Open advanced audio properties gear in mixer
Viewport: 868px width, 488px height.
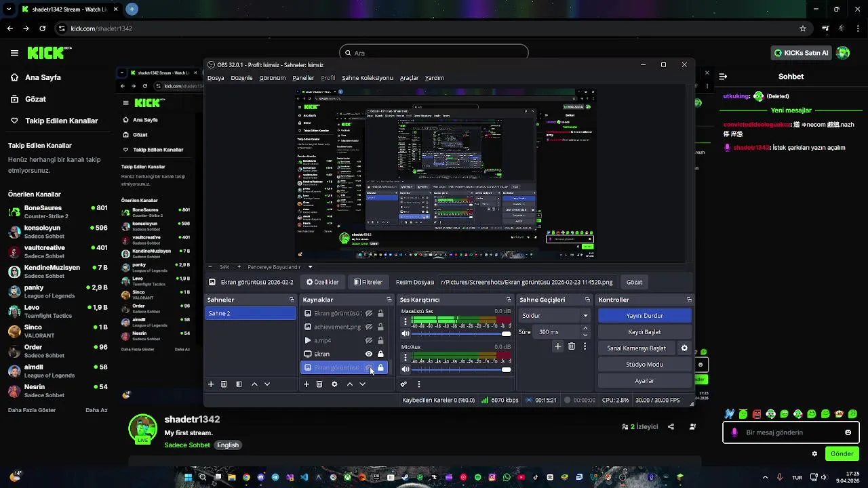pos(404,384)
